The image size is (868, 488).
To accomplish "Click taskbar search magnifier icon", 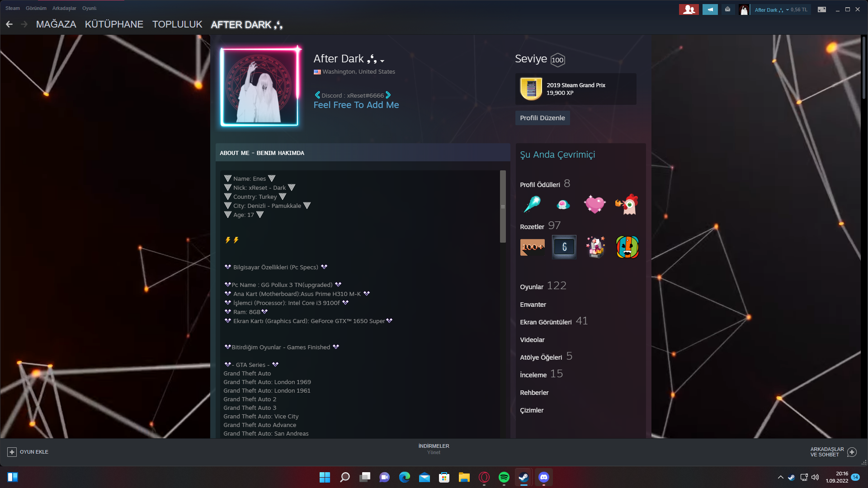I will pyautogui.click(x=344, y=477).
